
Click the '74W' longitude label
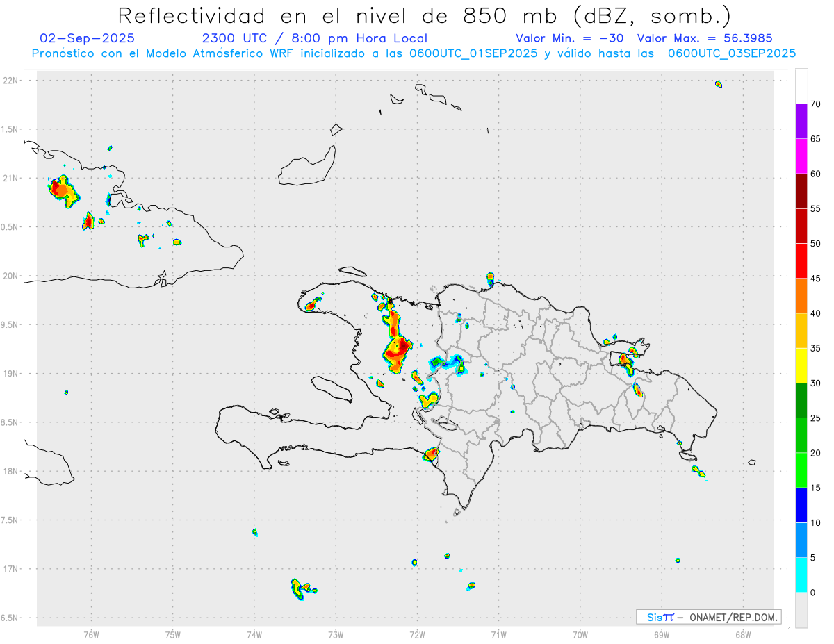(x=254, y=634)
